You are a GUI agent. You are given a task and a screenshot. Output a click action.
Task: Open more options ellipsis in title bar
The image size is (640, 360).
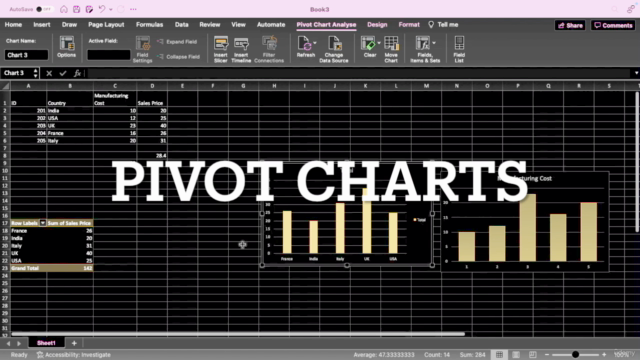(133, 9)
